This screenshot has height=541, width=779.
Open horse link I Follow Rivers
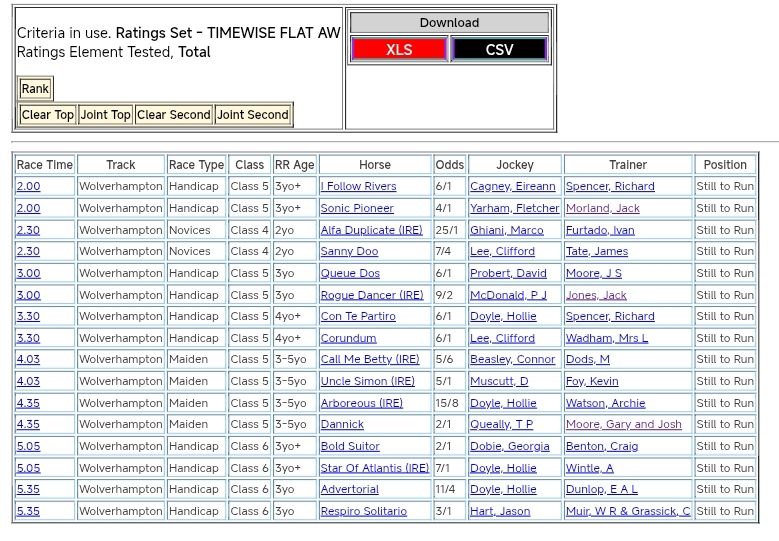tap(358, 187)
